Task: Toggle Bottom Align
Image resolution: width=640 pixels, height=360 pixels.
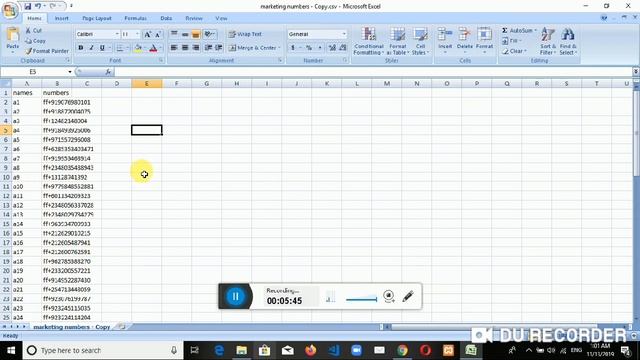Action: pyautogui.click(x=196, y=34)
